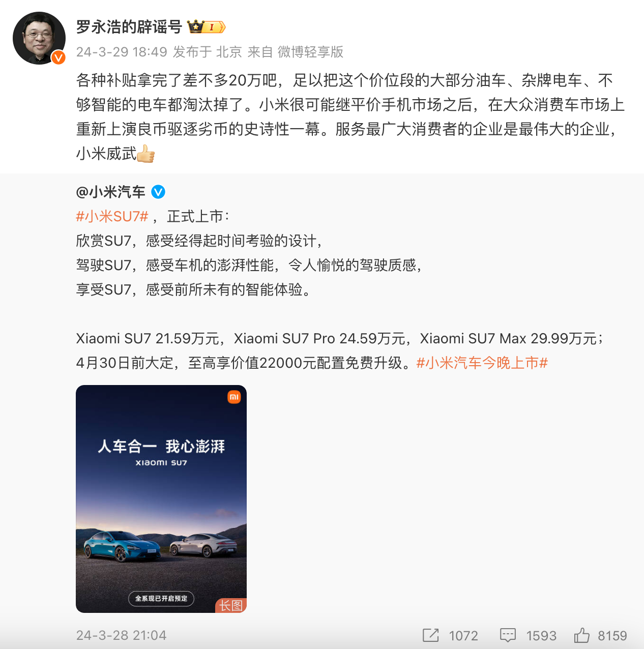Tap the crown membership level badge
This screenshot has width=644, height=649.
click(206, 27)
